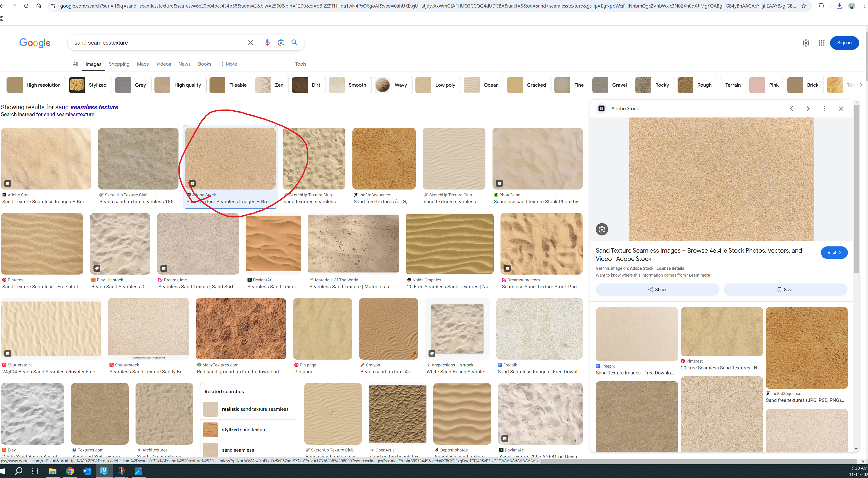Search instead for sand seamlesstexture
Viewport: 868px width, 478px height.
69,114
